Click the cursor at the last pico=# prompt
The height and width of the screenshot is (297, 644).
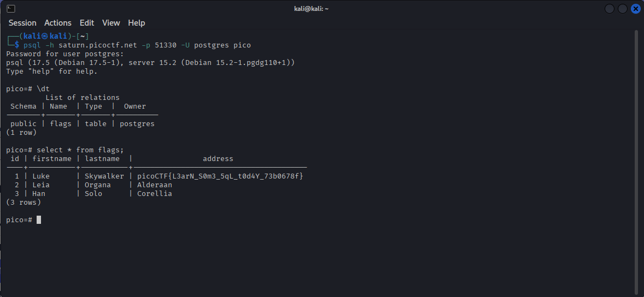click(x=39, y=220)
